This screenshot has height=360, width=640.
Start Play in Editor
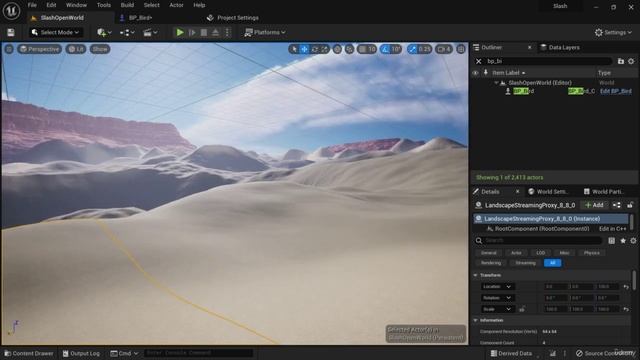pyautogui.click(x=180, y=33)
